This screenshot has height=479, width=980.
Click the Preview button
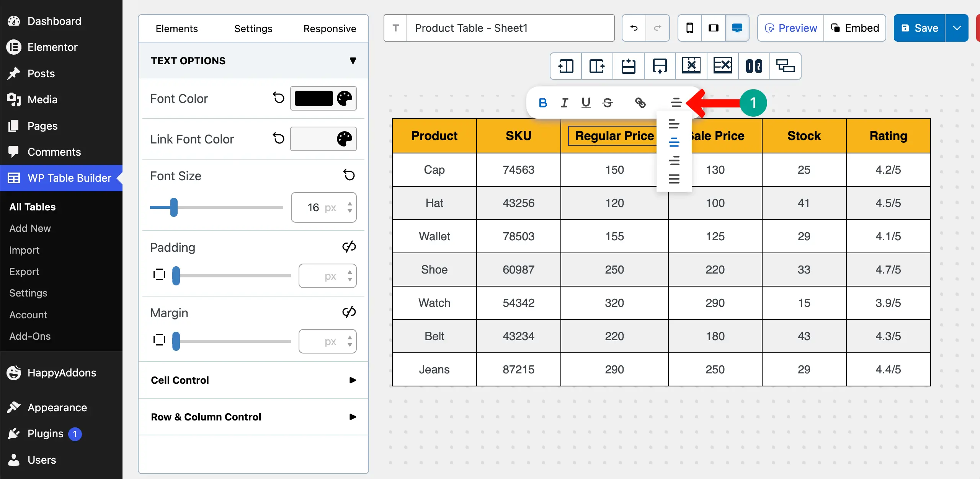point(791,28)
